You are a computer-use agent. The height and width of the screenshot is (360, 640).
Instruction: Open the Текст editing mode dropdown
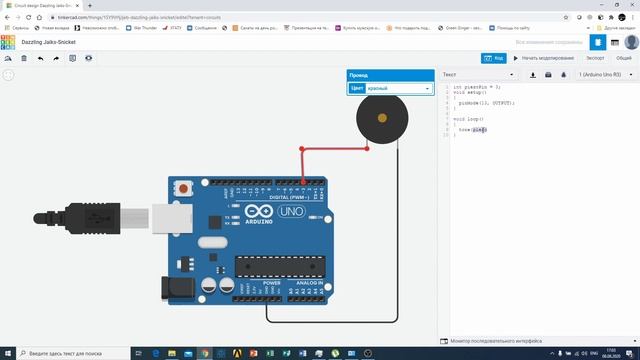point(478,75)
